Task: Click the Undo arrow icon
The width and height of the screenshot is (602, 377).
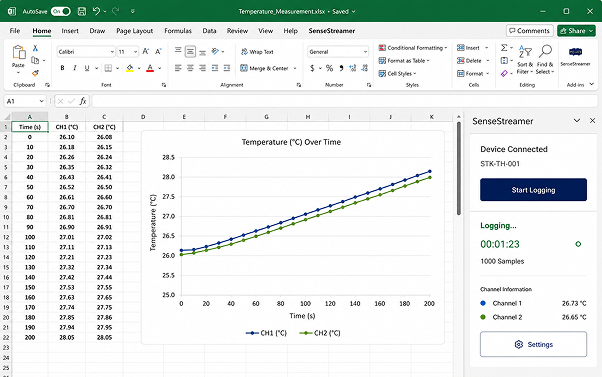Action: coord(96,11)
